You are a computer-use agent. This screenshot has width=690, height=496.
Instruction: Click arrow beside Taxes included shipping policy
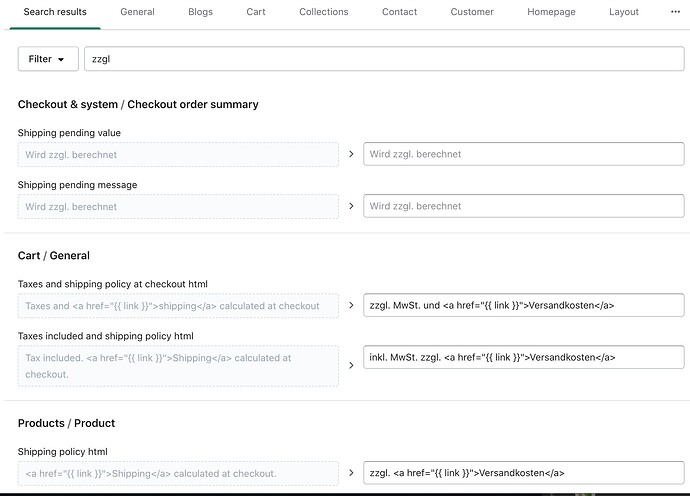click(351, 365)
